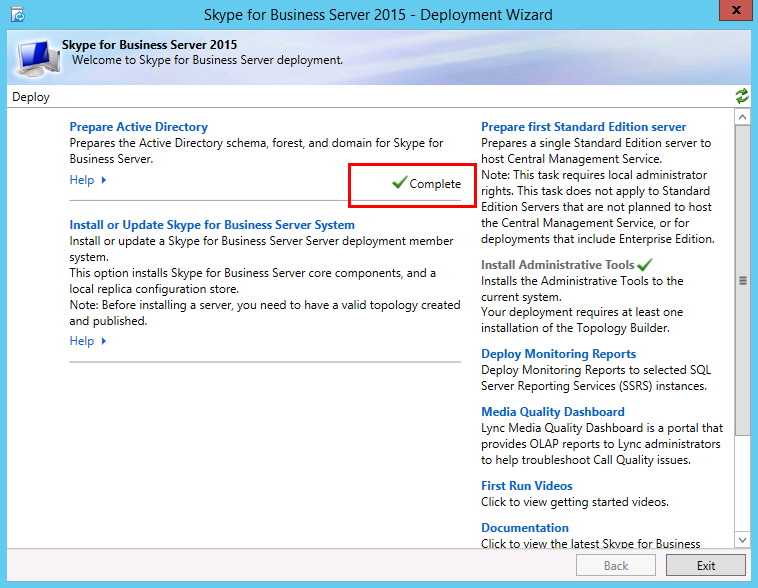Click text 'Click to view getting started videos.'
The width and height of the screenshot is (758, 588).
pos(575,502)
